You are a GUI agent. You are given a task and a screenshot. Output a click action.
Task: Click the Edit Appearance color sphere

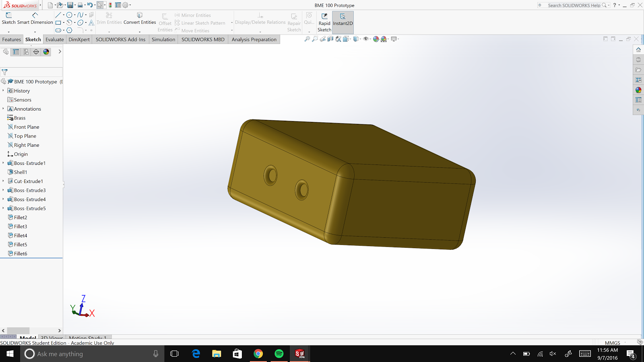pyautogui.click(x=376, y=39)
